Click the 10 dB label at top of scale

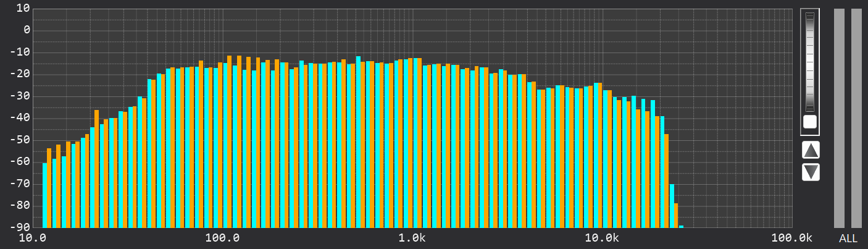(x=23, y=8)
